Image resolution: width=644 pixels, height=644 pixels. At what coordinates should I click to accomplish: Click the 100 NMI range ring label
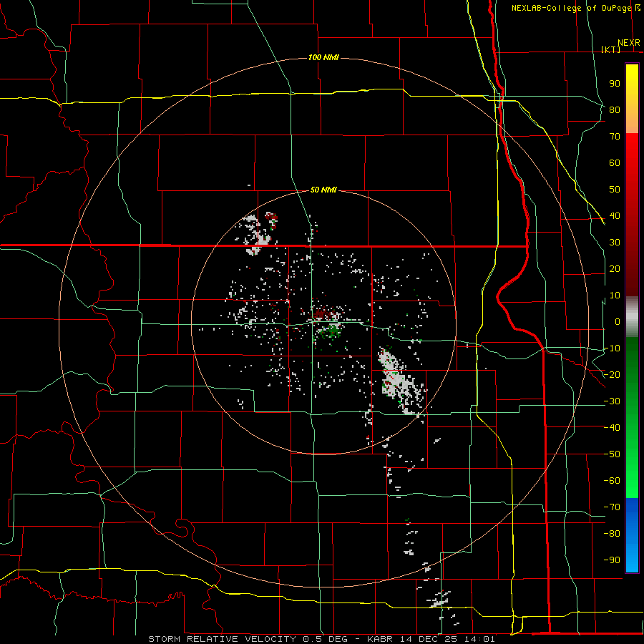[x=323, y=57]
